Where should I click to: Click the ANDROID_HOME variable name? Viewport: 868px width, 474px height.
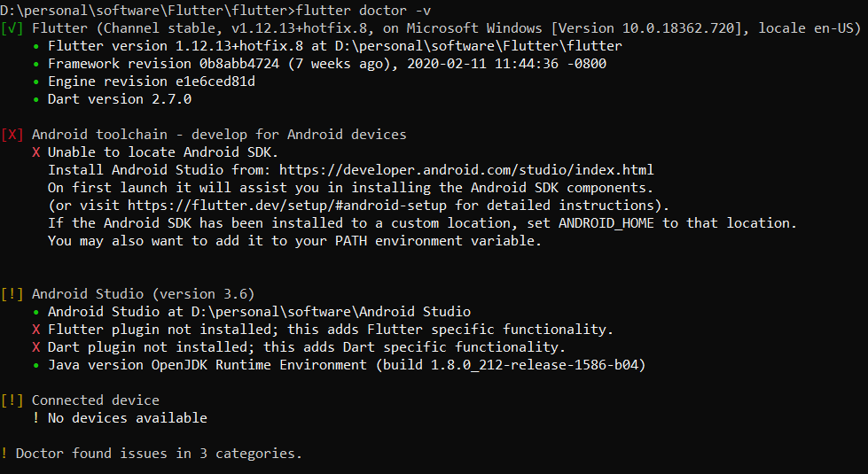[x=606, y=223]
